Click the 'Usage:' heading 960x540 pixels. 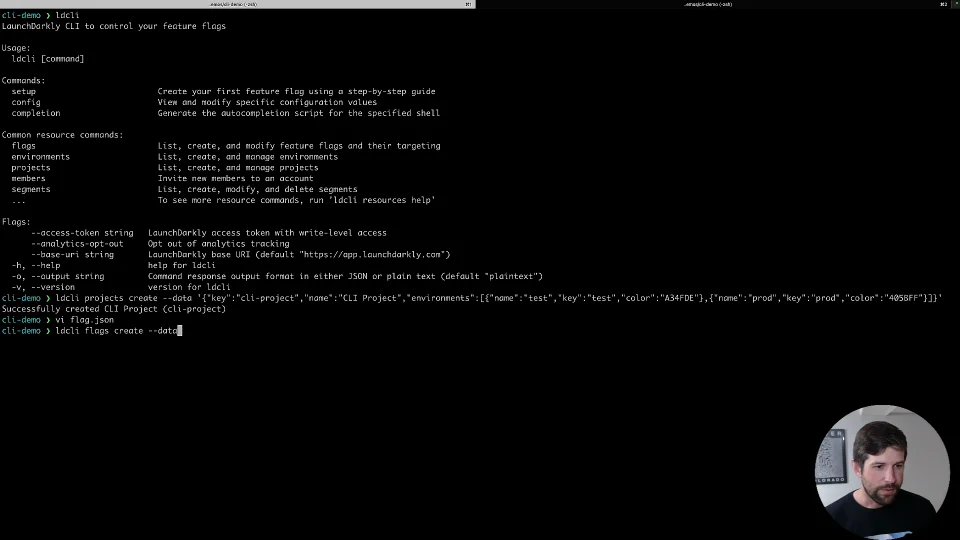16,48
